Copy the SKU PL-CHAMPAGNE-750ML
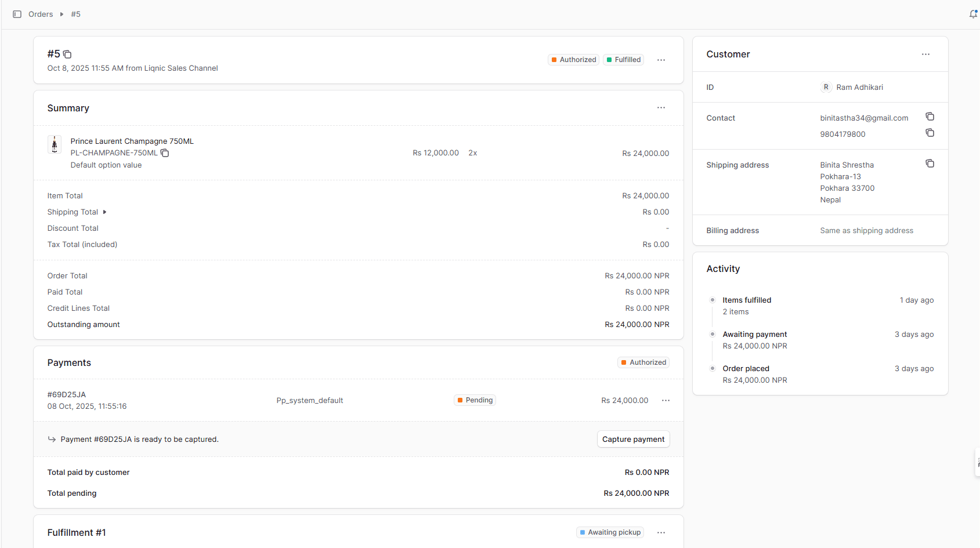Screen dimensions: 980x548 (165, 153)
